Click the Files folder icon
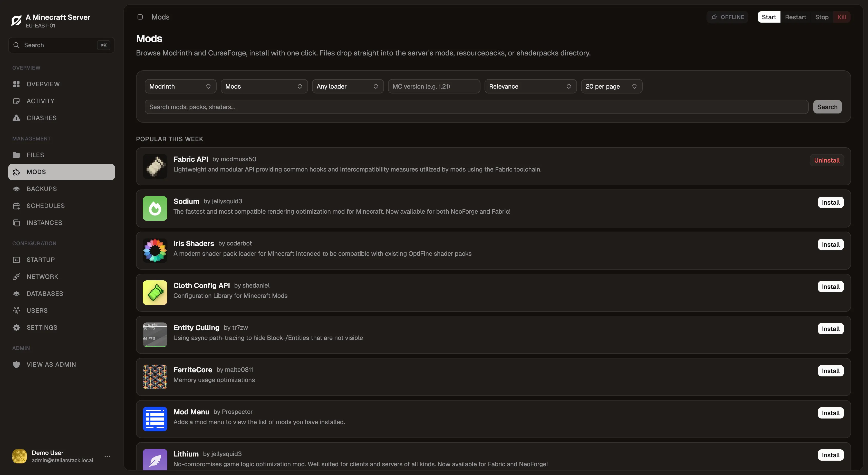The height and width of the screenshot is (475, 868). pyautogui.click(x=16, y=155)
